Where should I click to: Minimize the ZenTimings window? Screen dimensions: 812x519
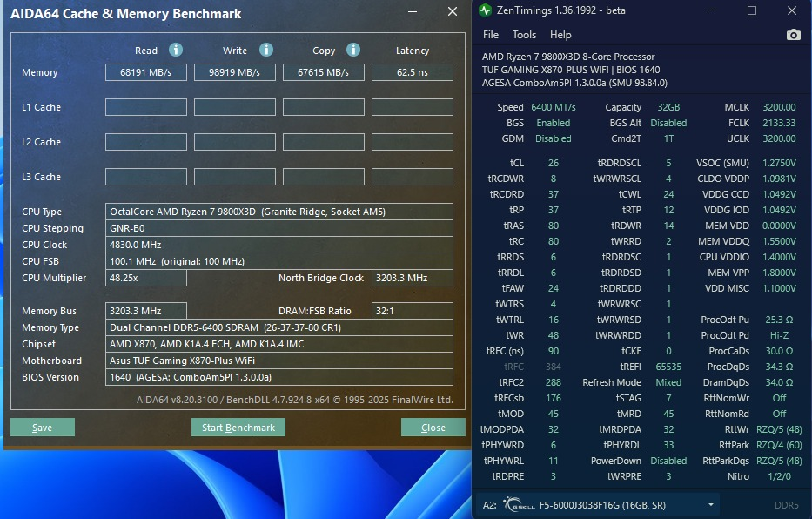tap(712, 10)
